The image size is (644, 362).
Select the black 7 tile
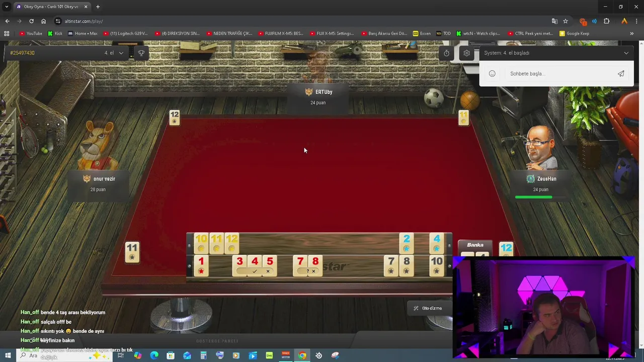click(x=391, y=266)
